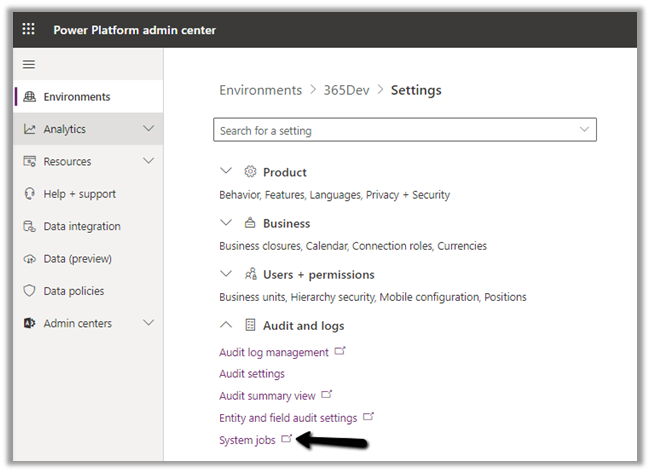Click the Data (preview) cloud icon
This screenshot has width=650, height=473.
(x=30, y=259)
